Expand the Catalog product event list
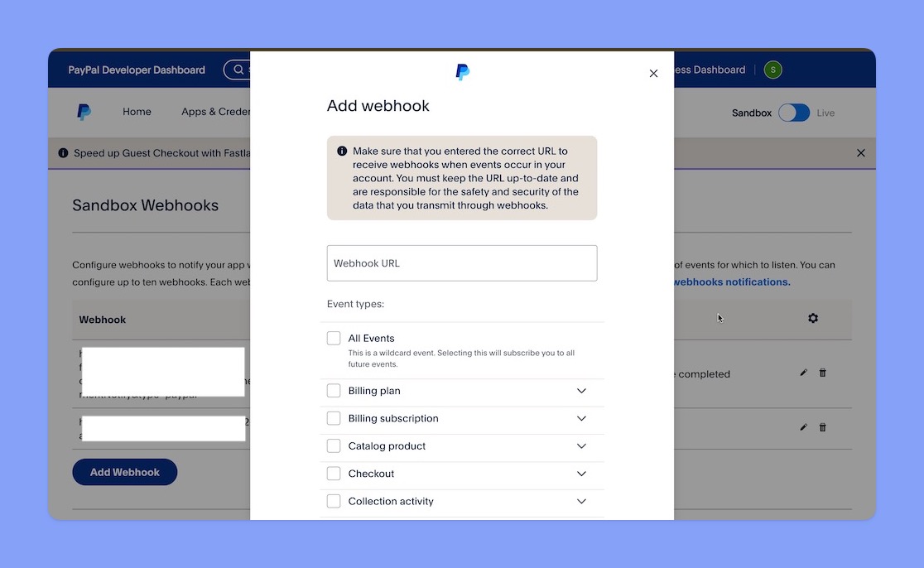The width and height of the screenshot is (924, 568). (x=581, y=446)
